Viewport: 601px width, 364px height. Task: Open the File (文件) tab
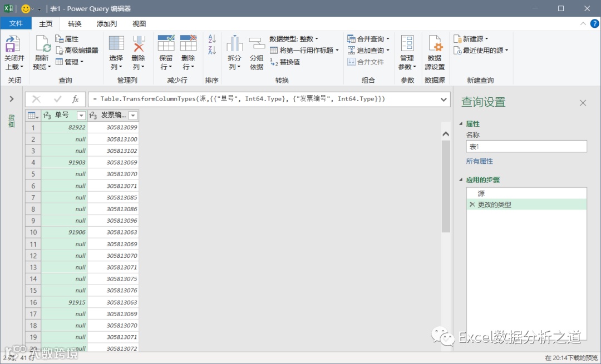point(16,23)
